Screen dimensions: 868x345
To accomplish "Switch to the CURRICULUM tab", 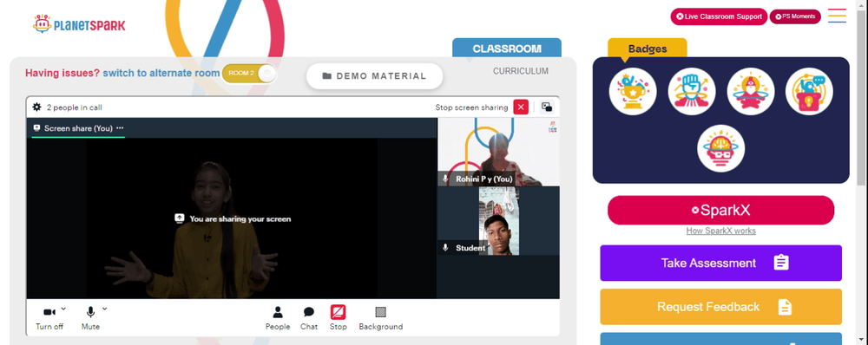I will 521,71.
